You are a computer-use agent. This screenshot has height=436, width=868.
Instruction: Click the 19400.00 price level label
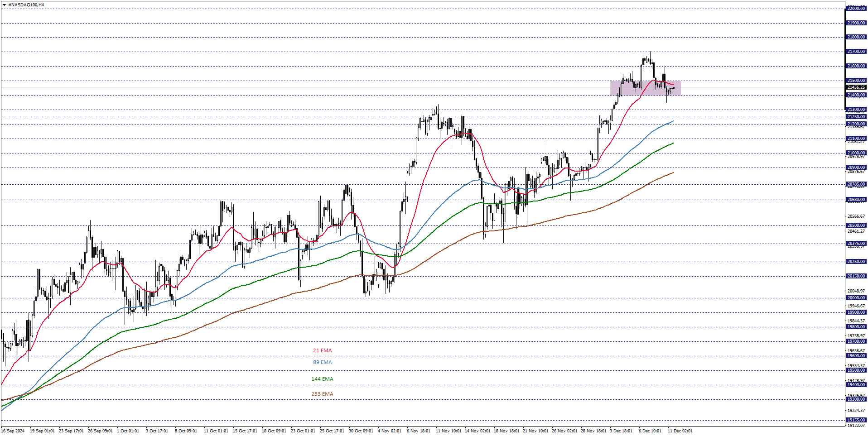(856, 385)
